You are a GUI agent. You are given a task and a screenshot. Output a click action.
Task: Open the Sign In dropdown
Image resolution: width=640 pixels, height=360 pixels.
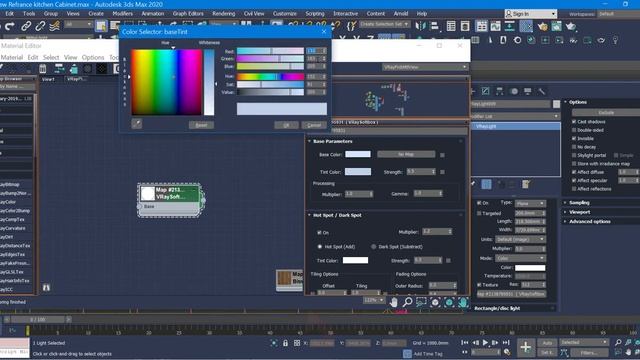point(531,14)
